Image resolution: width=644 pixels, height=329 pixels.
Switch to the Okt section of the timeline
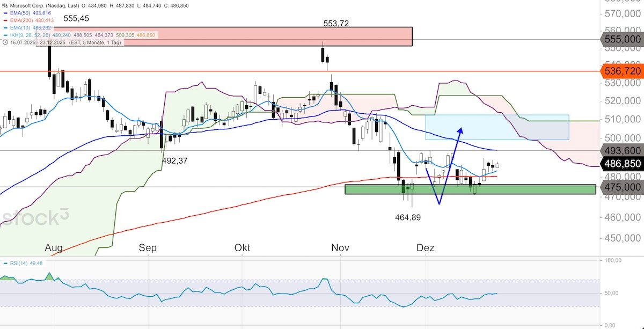(242, 248)
